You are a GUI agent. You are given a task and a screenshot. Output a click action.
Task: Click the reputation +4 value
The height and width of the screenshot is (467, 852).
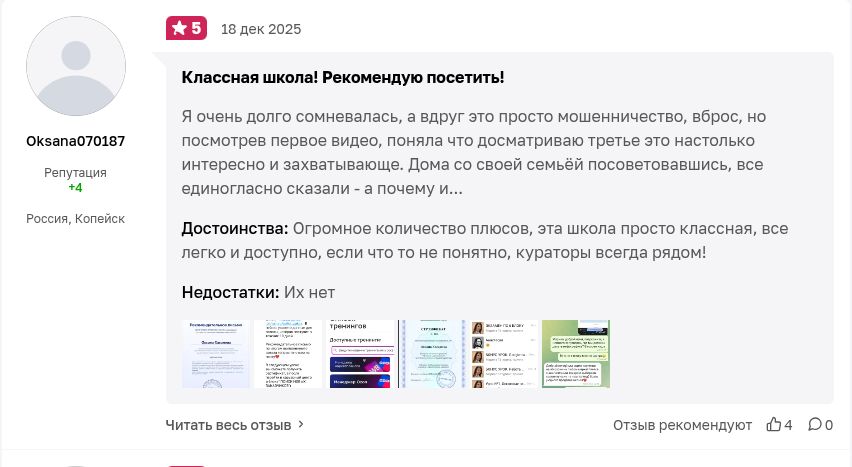75,187
